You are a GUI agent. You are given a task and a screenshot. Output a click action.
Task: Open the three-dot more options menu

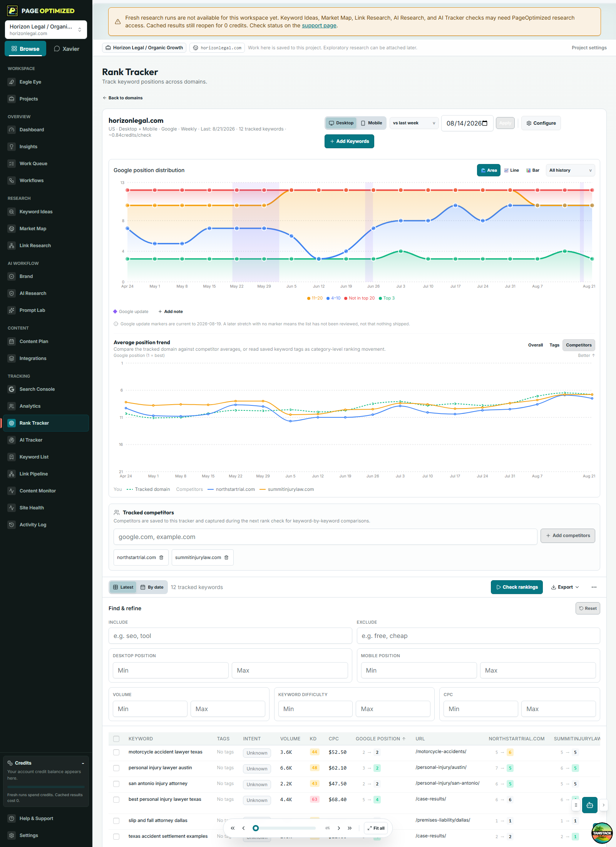pos(594,587)
